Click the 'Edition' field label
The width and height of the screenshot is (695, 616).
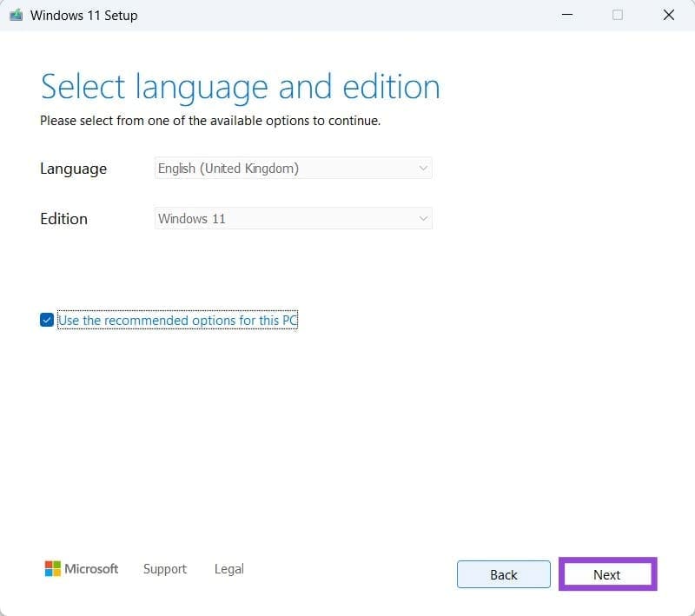click(x=63, y=219)
